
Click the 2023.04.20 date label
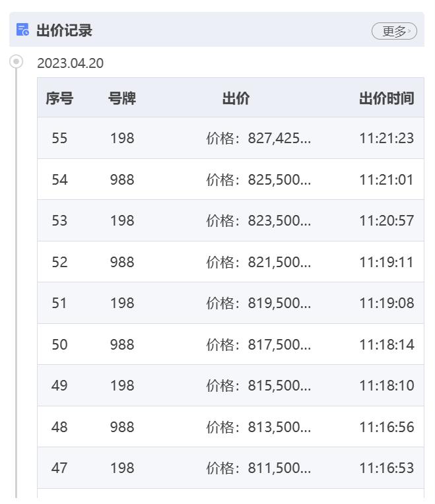point(71,63)
